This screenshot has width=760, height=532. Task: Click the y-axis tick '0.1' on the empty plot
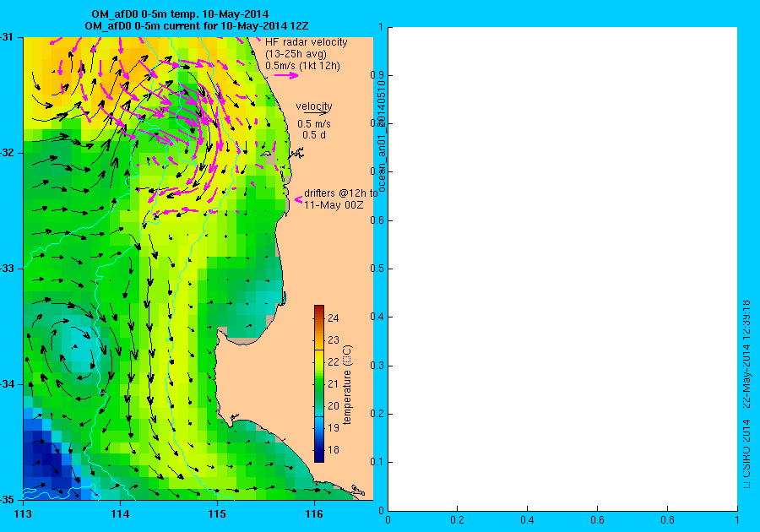tap(377, 462)
